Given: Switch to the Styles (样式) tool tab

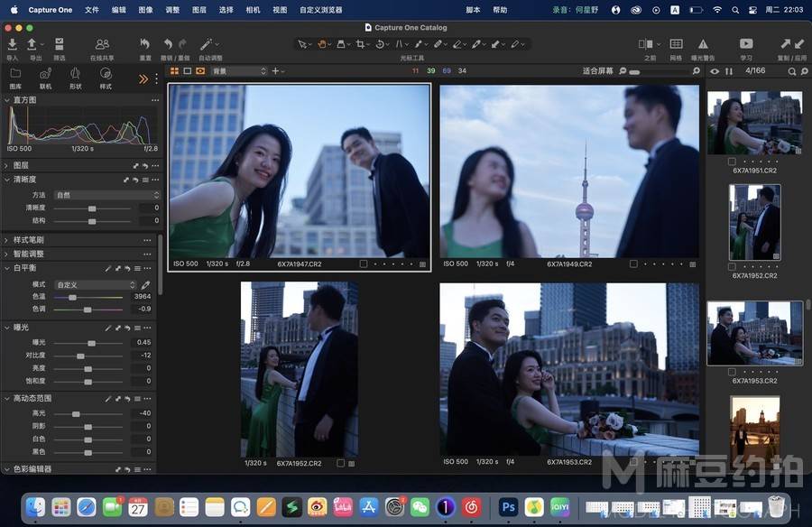Looking at the screenshot, I should [106, 78].
